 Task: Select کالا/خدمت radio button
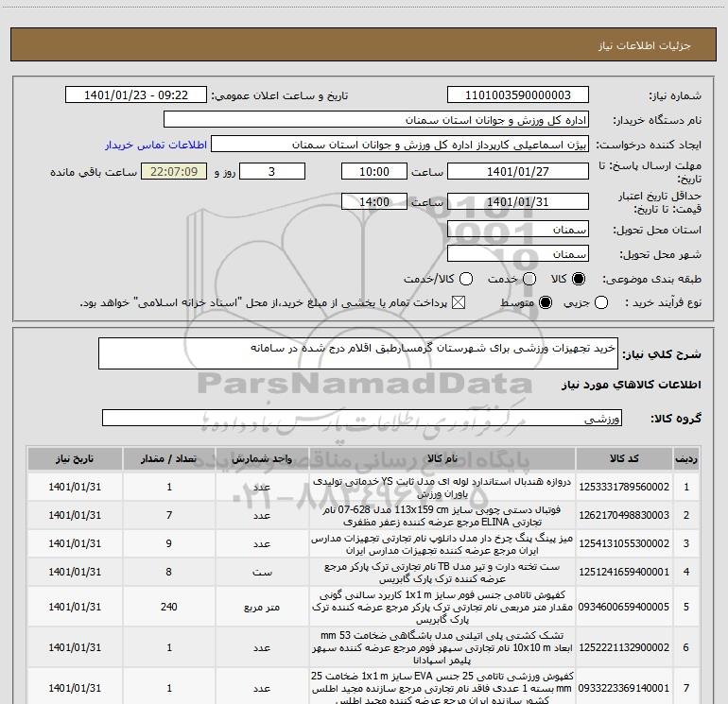click(x=466, y=279)
